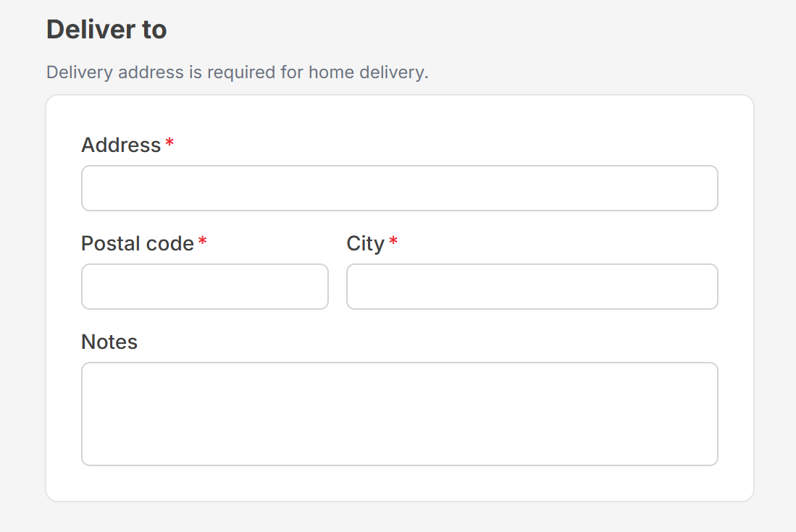The width and height of the screenshot is (796, 532).
Task: Click the Postal code label text
Action: 138,244
